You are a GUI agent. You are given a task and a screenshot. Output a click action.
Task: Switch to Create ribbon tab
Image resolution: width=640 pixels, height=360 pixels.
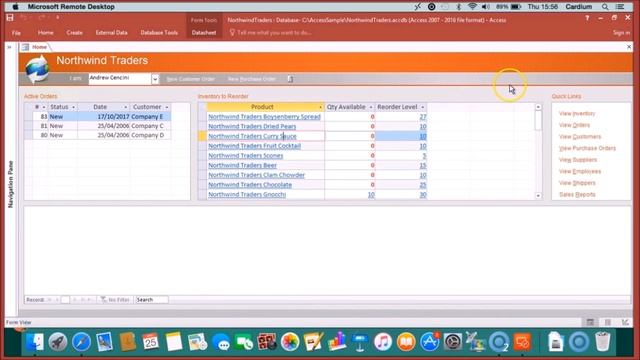pyautogui.click(x=74, y=33)
